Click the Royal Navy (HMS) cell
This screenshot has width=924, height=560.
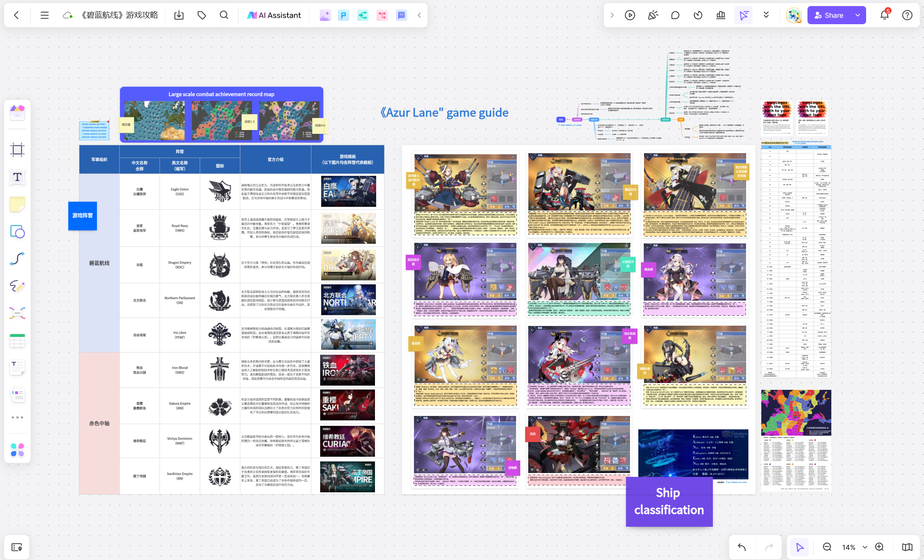[180, 228]
